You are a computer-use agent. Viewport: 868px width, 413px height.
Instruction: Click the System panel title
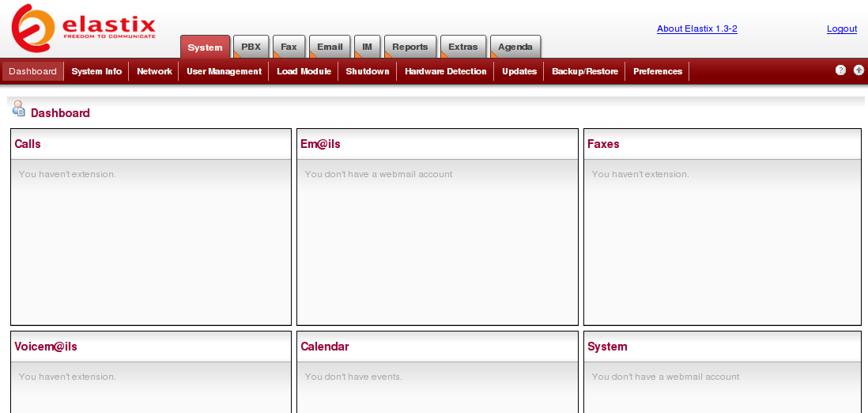point(607,347)
